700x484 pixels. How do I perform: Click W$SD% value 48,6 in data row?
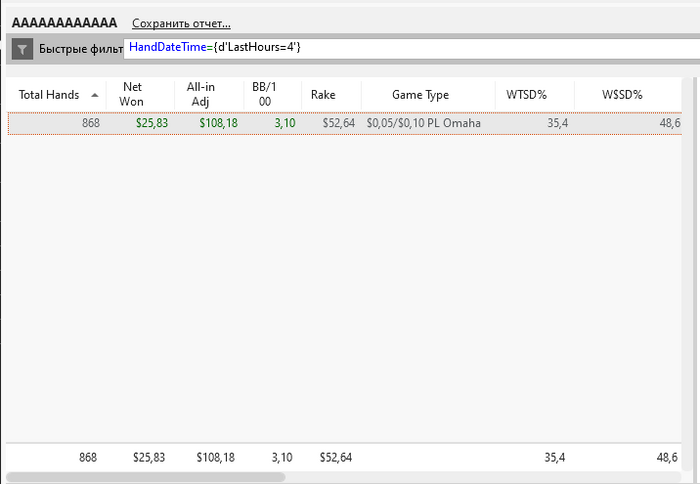(670, 123)
